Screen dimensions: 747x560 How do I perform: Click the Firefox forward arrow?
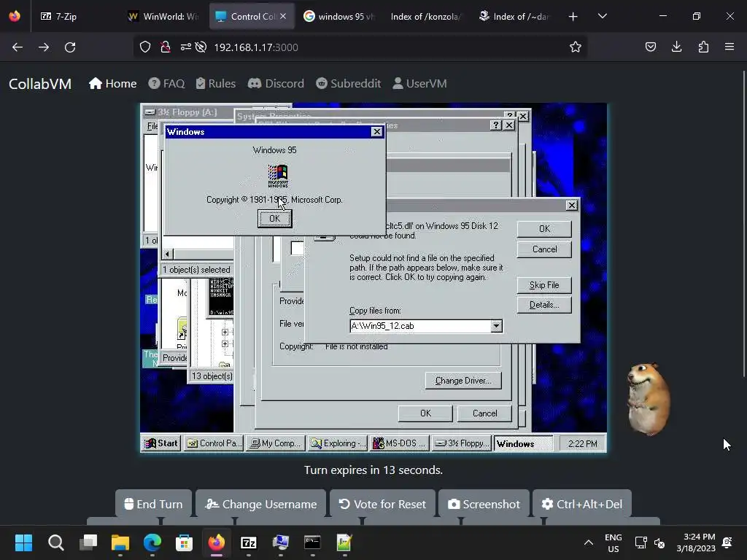click(x=44, y=47)
